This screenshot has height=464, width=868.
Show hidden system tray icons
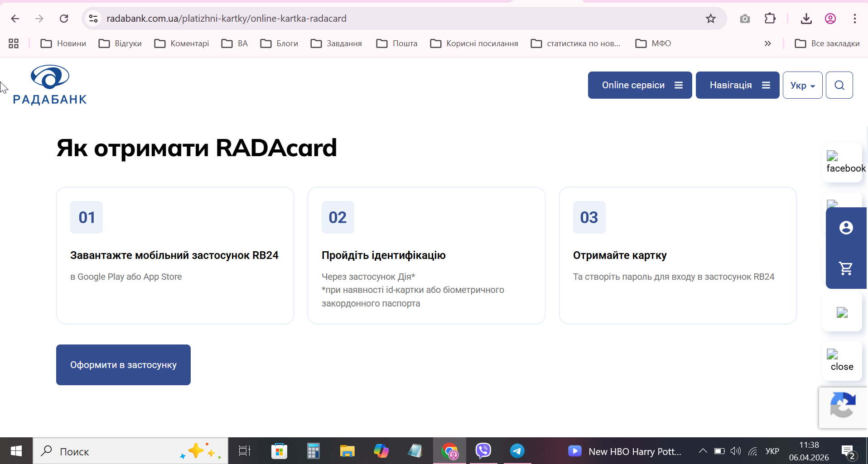(x=703, y=451)
